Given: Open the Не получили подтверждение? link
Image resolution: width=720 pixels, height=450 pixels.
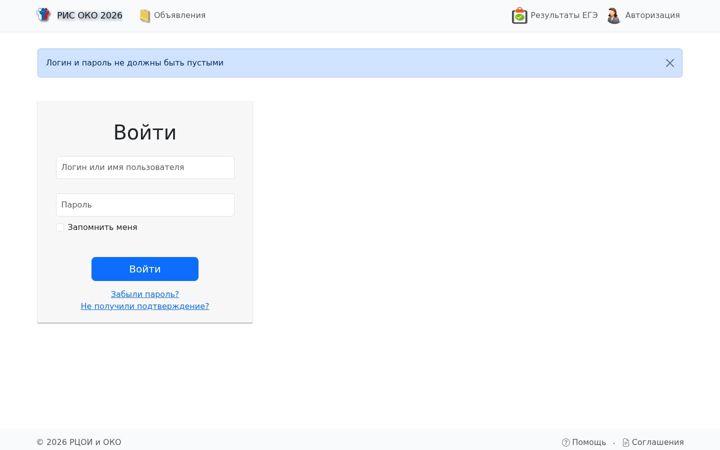Looking at the screenshot, I should (145, 306).
